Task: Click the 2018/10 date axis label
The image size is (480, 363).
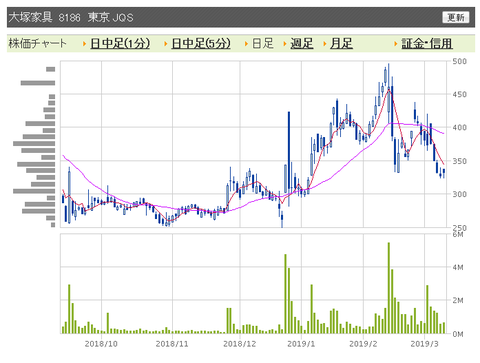Action: point(101,344)
